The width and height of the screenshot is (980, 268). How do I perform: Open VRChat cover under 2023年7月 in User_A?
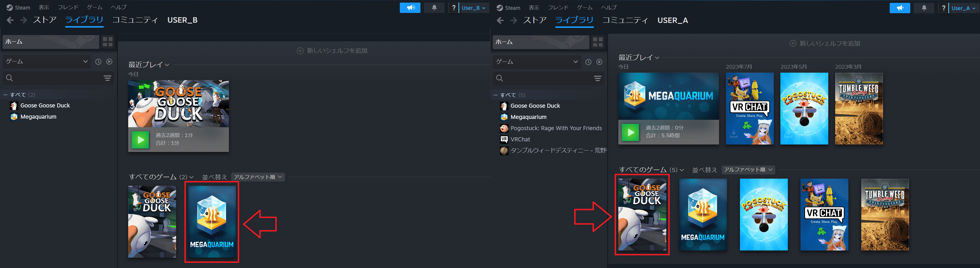pos(749,109)
